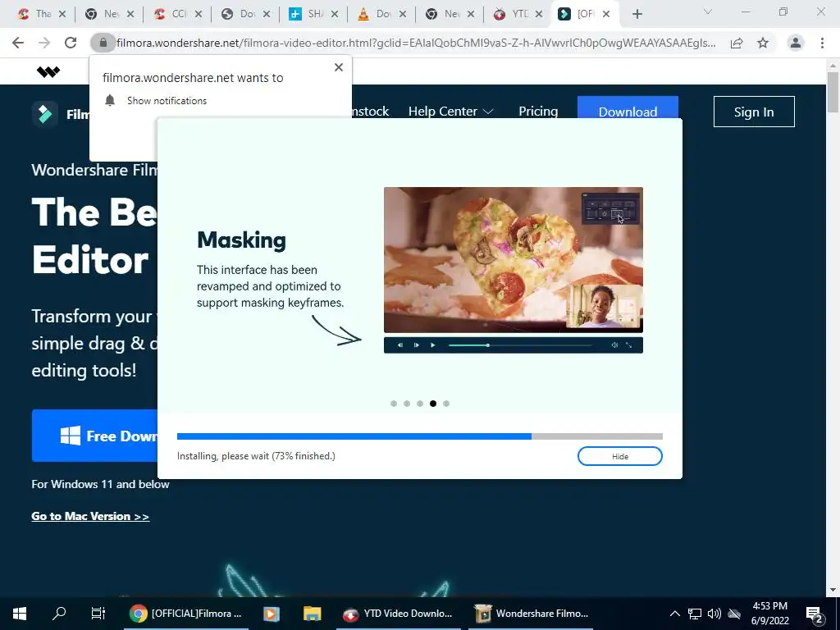Open the media player taskbar icon
This screenshot has width=840, height=630.
pos(272,614)
